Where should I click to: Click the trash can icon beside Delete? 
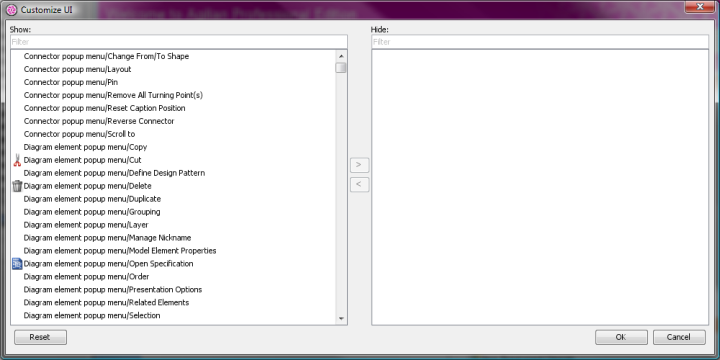(17, 186)
